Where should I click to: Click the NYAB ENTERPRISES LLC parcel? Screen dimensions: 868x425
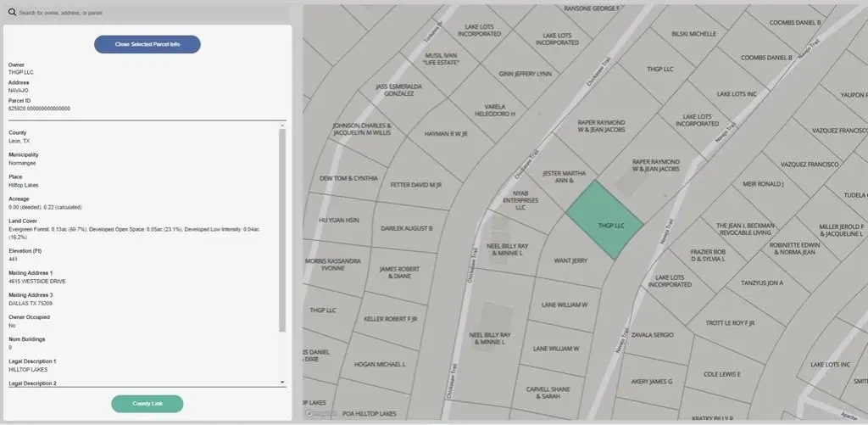pos(520,200)
